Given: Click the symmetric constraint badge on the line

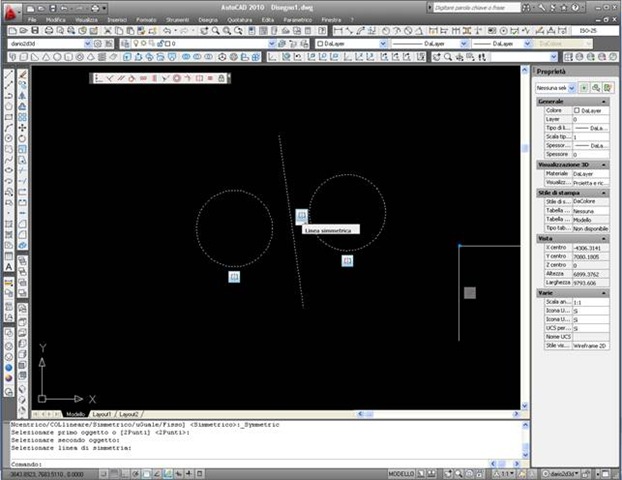Looking at the screenshot, I should (x=301, y=215).
